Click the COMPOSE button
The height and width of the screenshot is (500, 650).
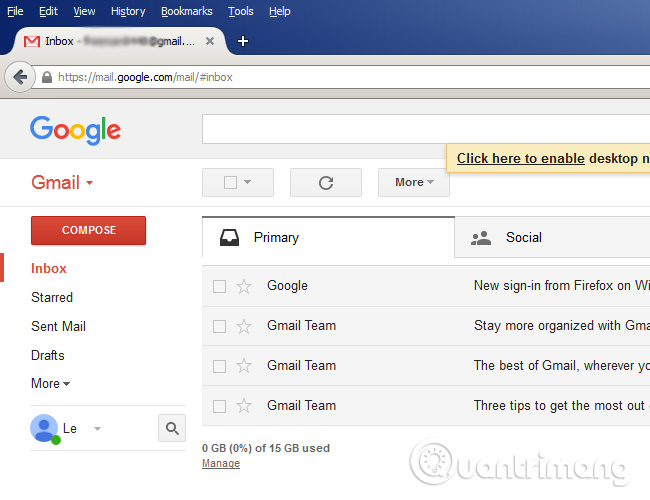88,230
